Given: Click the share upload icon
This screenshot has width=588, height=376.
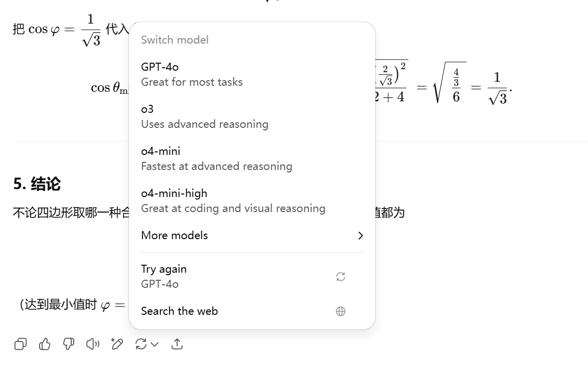Looking at the screenshot, I should [177, 344].
